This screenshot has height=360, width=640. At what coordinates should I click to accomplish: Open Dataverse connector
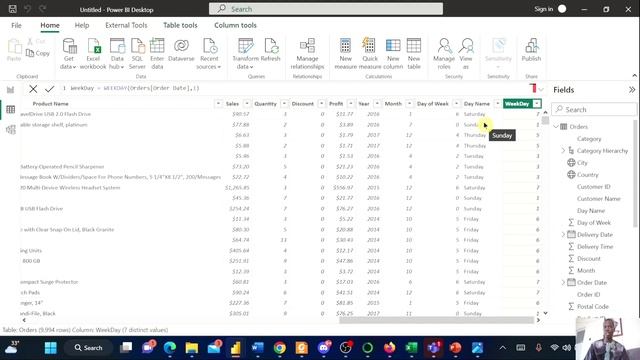181,51
